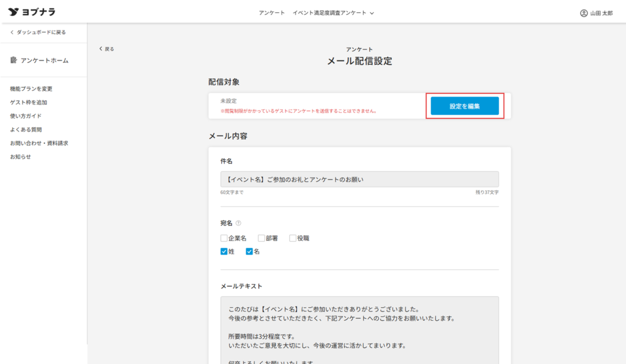The image size is (626, 364).
Task: Click the back chevron beside ダッシュボードに戻る
Action: tap(12, 32)
